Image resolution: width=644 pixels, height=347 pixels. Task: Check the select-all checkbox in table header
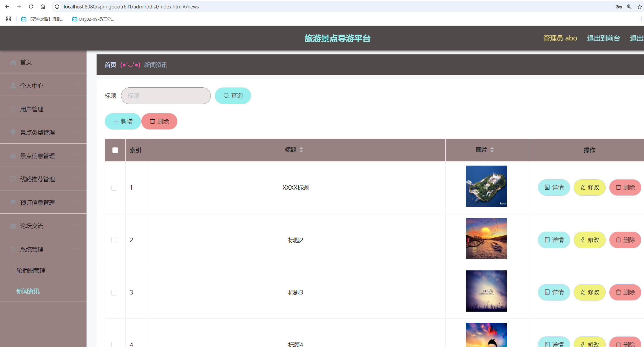[x=115, y=150]
